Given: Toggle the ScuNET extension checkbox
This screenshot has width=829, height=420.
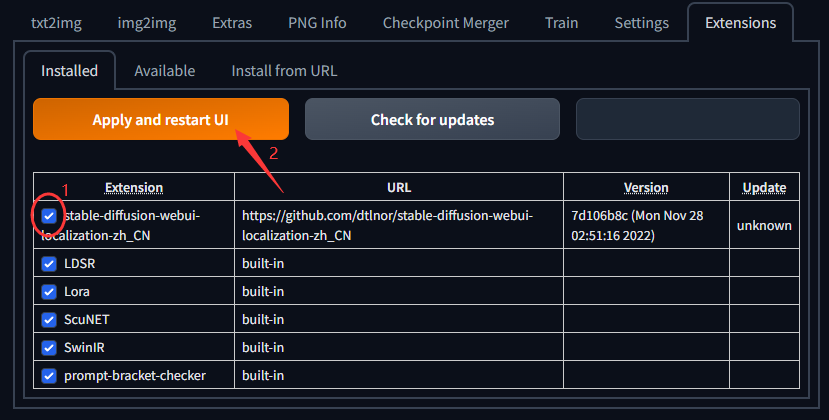Looking at the screenshot, I should pos(49,319).
